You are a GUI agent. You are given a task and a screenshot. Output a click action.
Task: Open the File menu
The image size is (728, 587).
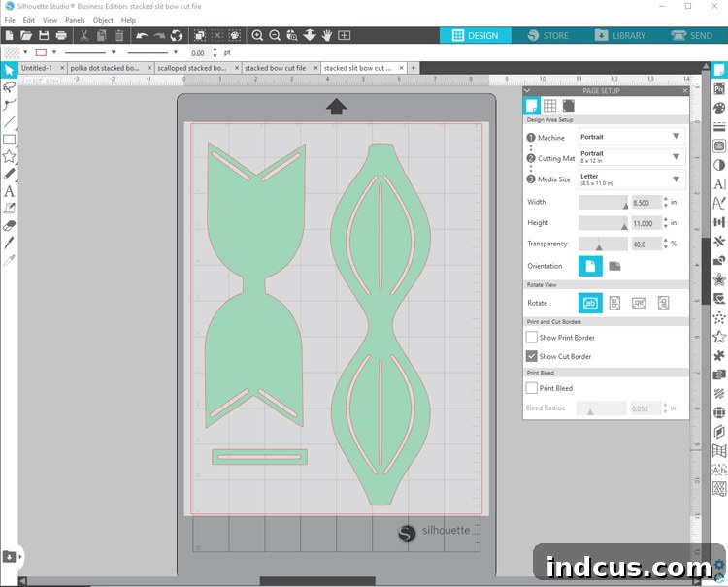click(x=10, y=20)
